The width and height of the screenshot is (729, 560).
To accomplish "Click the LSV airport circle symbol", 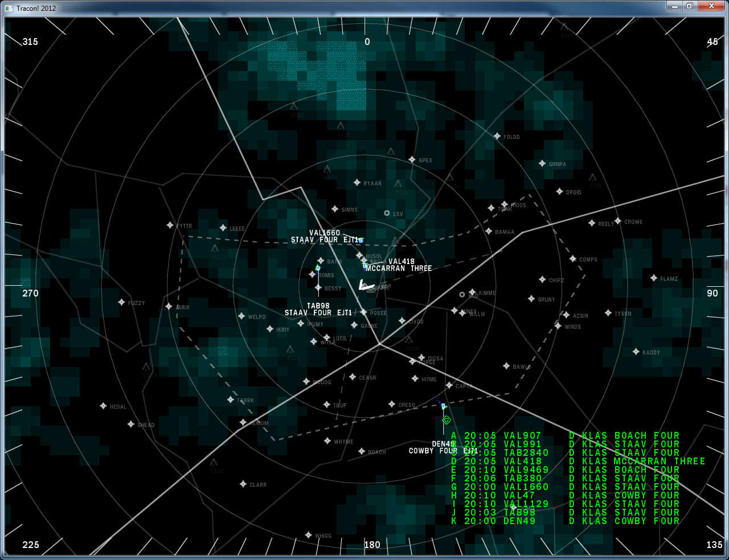I will [387, 213].
